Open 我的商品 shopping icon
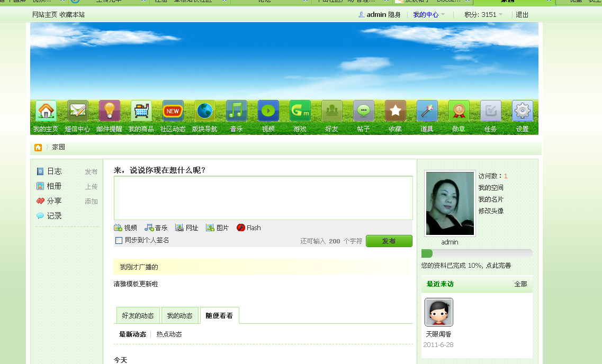Viewport: 602px width, 364px height. click(x=141, y=111)
